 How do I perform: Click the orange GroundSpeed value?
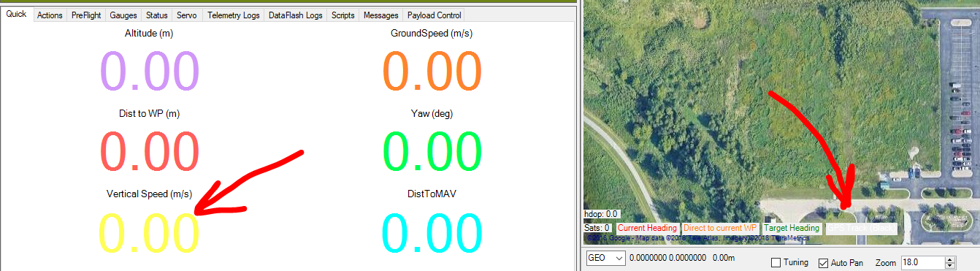[432, 72]
